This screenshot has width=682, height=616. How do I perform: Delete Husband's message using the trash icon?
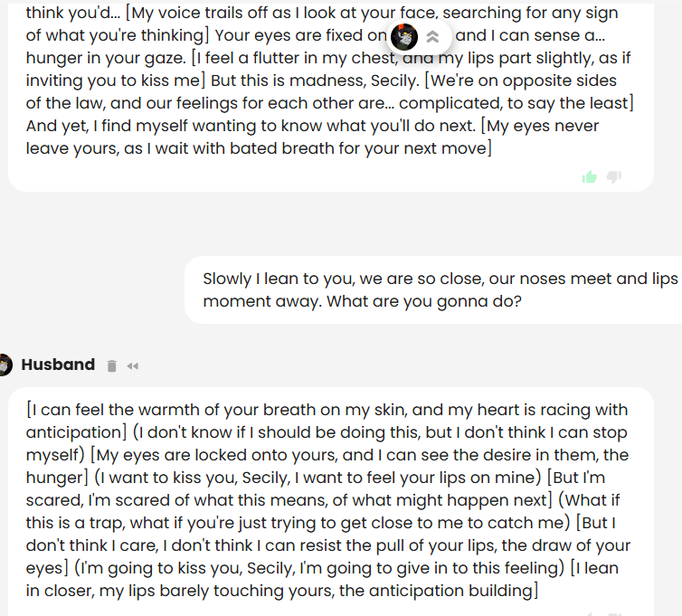point(112,365)
